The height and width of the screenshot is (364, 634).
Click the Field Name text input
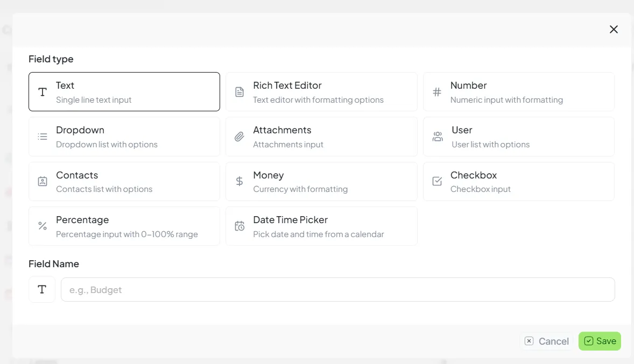(x=337, y=289)
